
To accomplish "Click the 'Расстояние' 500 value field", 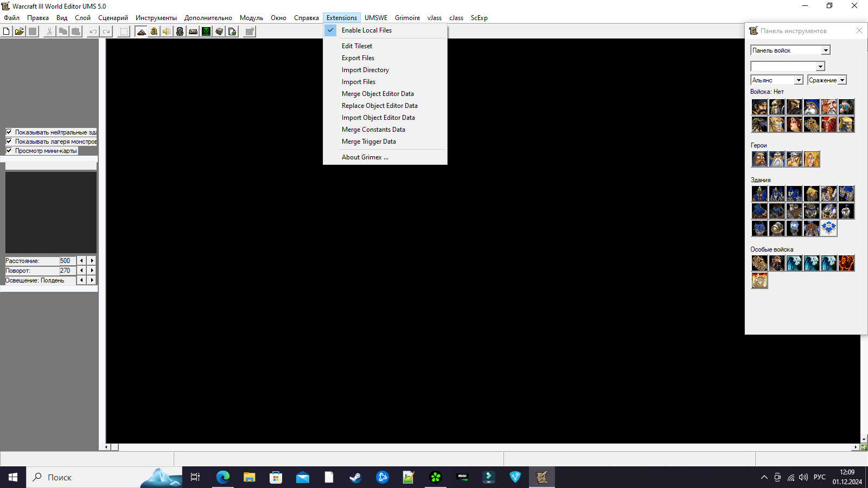I will tap(67, 261).
